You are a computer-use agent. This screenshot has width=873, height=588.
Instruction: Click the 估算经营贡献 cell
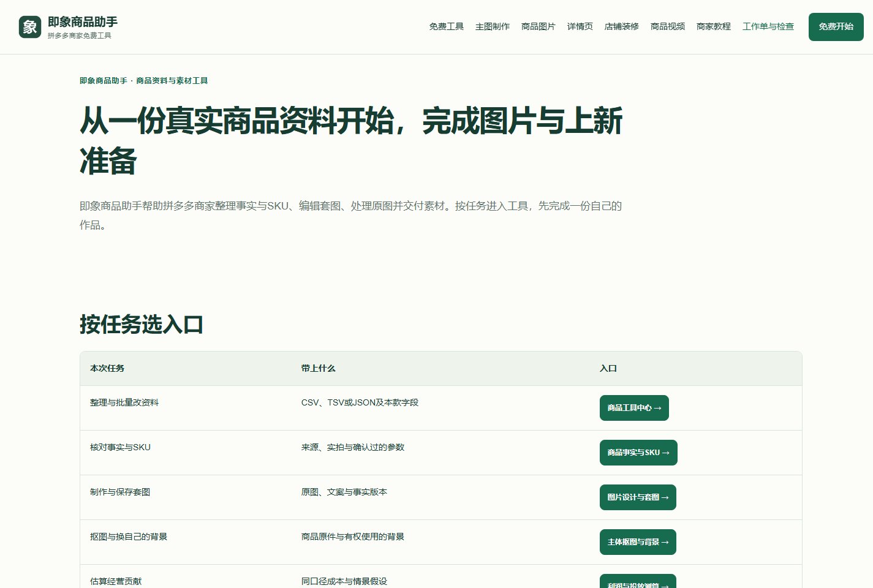(x=116, y=581)
